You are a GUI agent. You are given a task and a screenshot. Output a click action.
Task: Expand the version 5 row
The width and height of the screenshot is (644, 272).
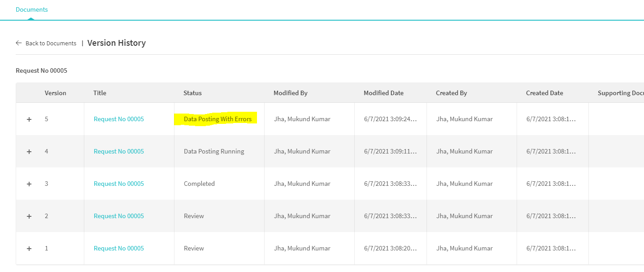tap(29, 119)
